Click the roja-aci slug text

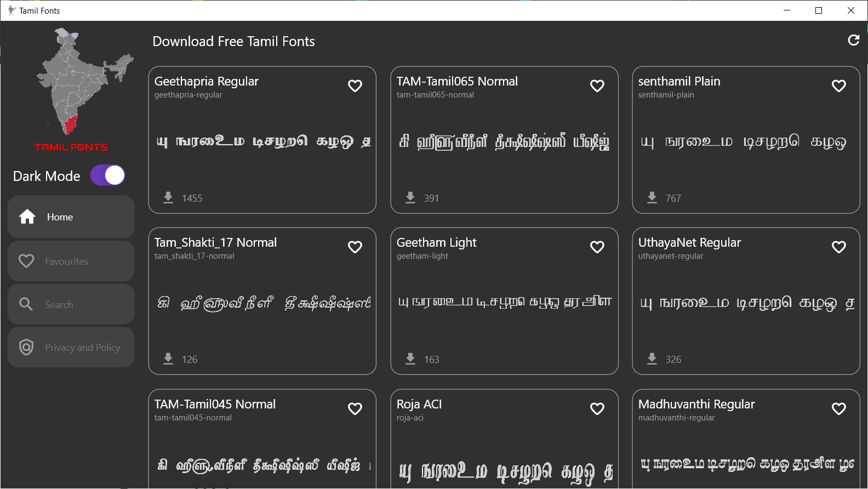pos(410,418)
